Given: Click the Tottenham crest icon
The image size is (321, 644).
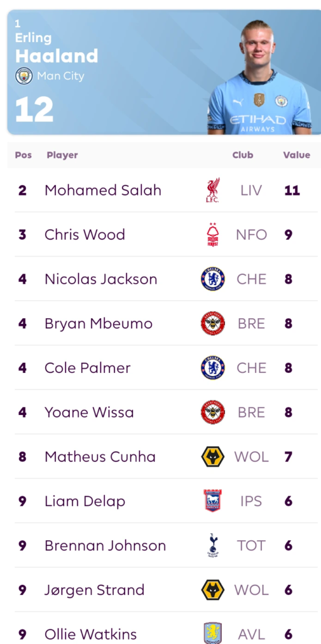Looking at the screenshot, I should click(212, 545).
